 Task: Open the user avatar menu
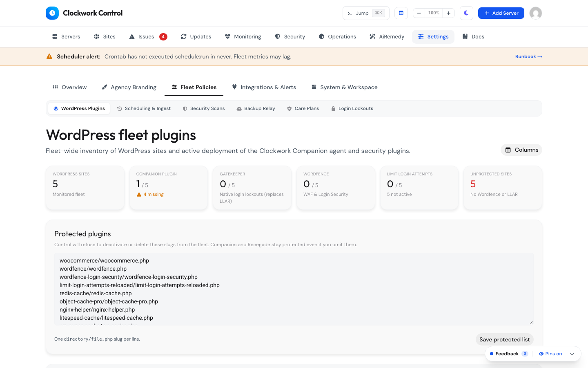pyautogui.click(x=536, y=13)
